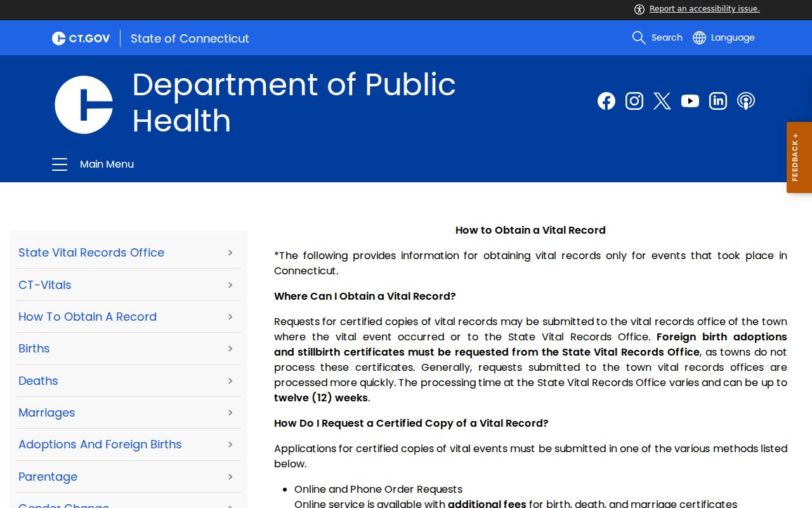Viewport: 812px width, 508px height.
Task: Open the X (Twitter) social icon
Action: click(662, 101)
